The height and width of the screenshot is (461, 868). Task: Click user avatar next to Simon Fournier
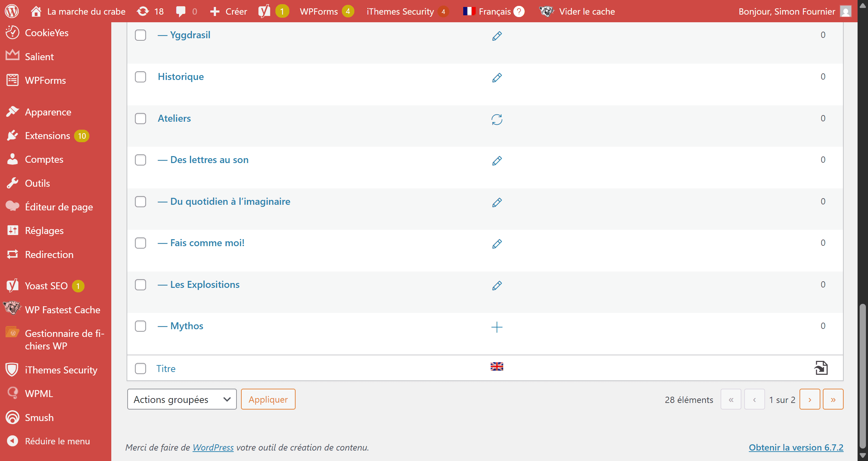coord(845,11)
